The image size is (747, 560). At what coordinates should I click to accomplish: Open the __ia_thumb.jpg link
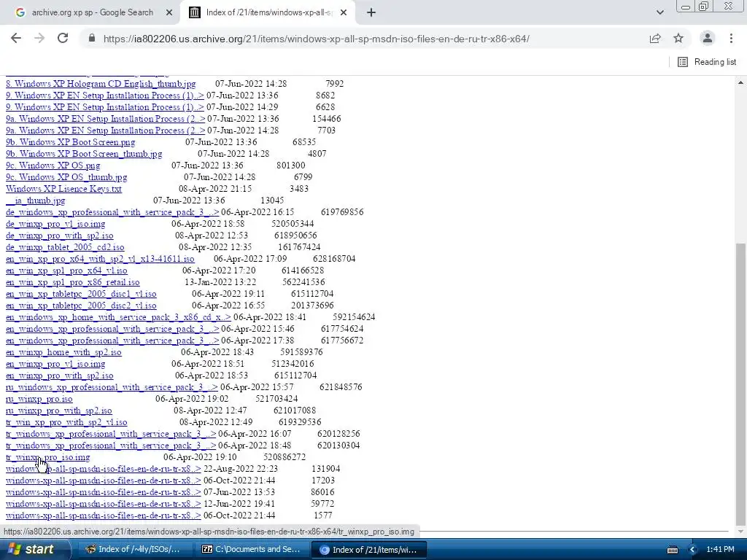click(35, 201)
